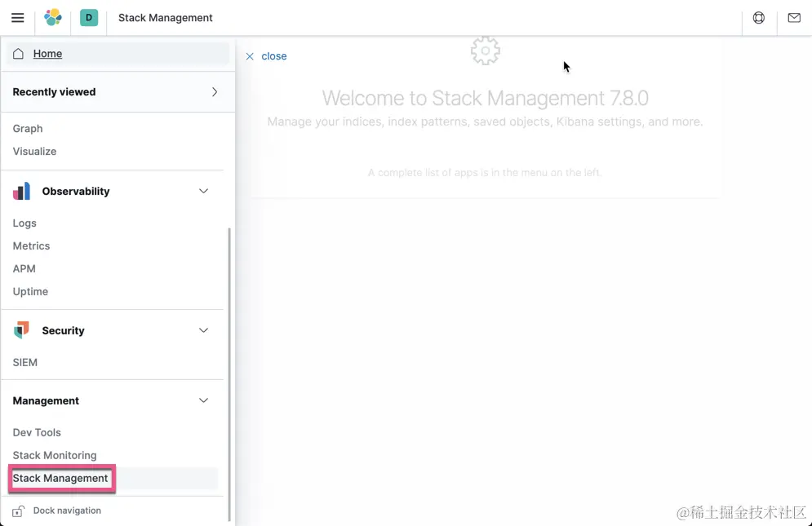Click the Observability section heading

coord(76,191)
